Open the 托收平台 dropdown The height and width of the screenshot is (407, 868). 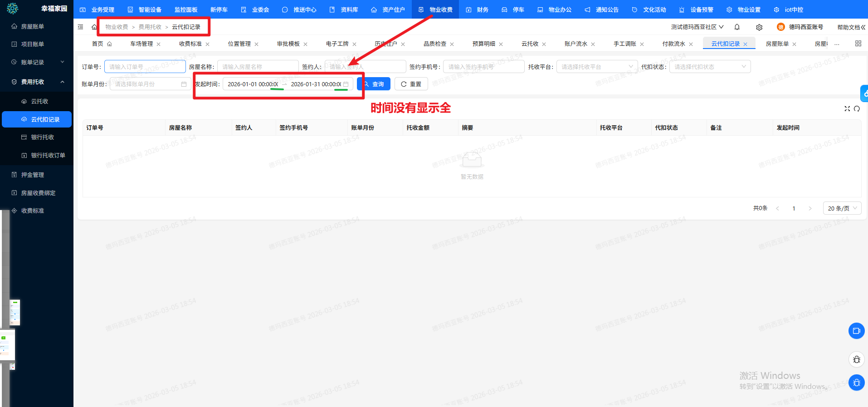click(596, 67)
